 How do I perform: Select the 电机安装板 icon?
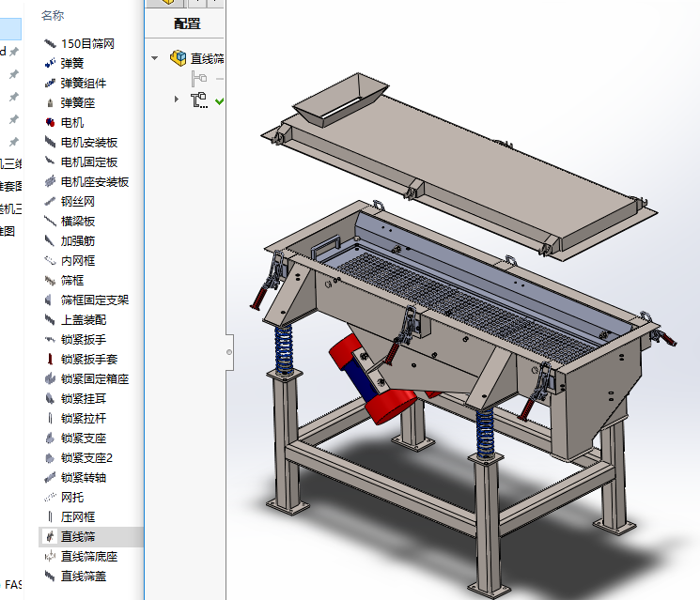(x=50, y=143)
